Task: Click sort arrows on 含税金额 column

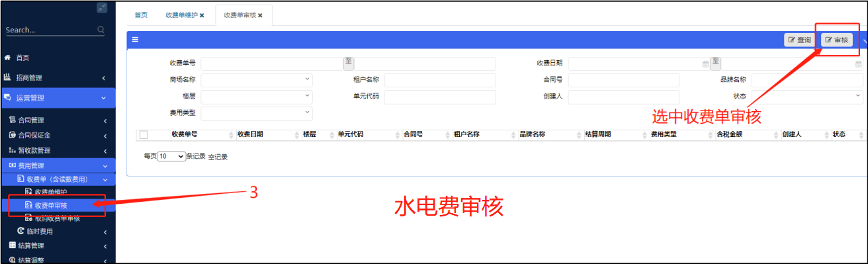Action: pos(776,134)
